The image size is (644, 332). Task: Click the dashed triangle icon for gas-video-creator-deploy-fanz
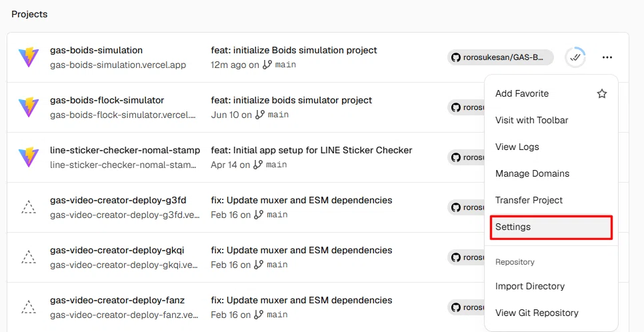coord(29,307)
